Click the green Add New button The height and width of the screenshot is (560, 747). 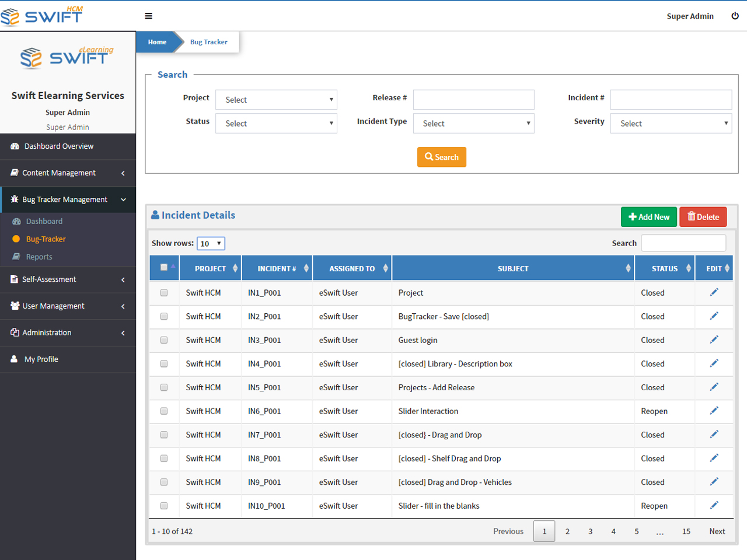coord(649,217)
